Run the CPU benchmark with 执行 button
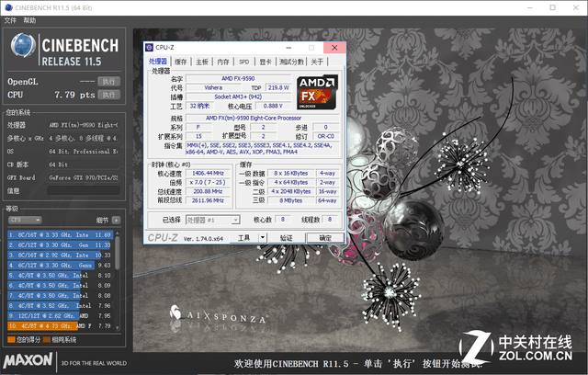588x375 pixels. pyautogui.click(x=108, y=94)
